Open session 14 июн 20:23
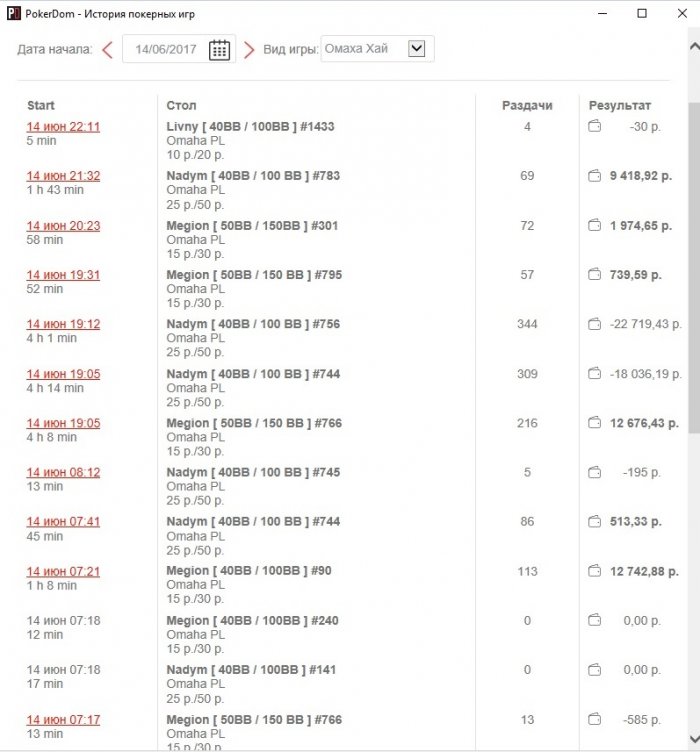700x752 pixels. pos(63,225)
